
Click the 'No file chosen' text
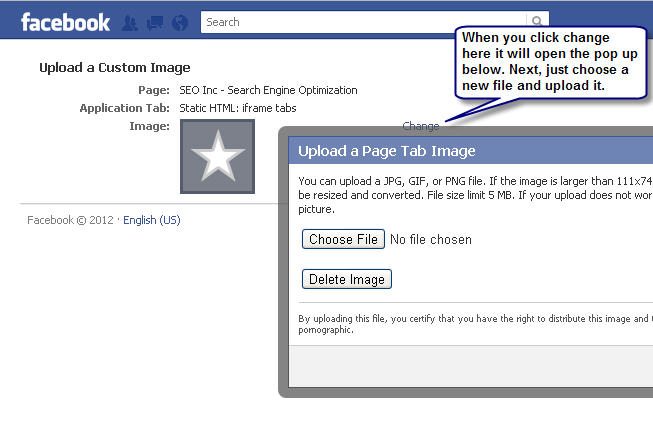(431, 240)
